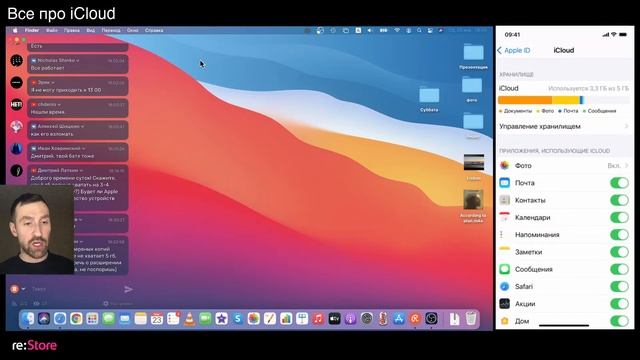The image size is (640, 360).
Task: Toggle the Дом iCloud switch
Action: click(619, 321)
